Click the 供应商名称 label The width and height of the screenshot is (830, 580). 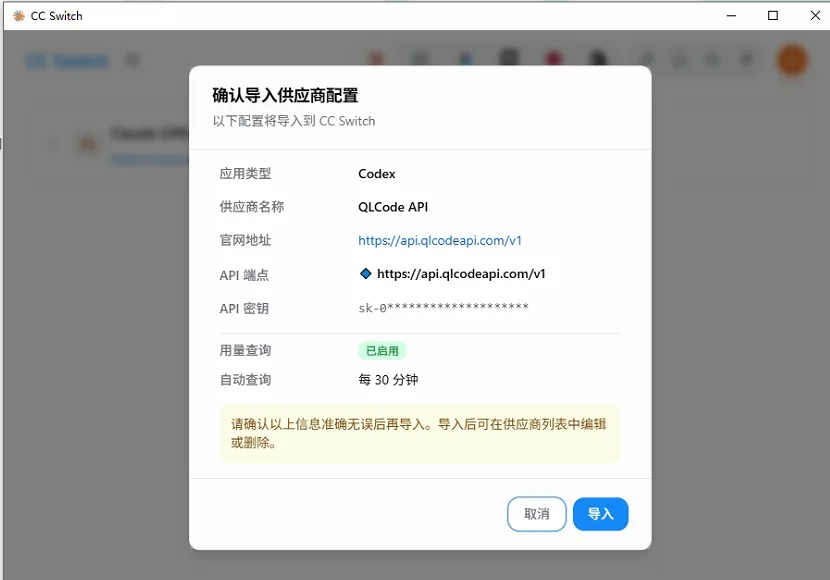click(251, 207)
